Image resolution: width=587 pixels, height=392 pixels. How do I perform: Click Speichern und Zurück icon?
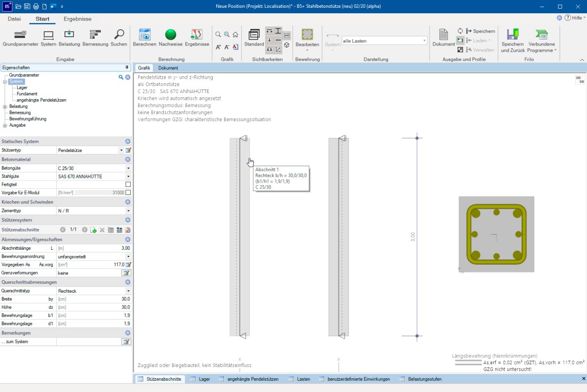point(513,34)
